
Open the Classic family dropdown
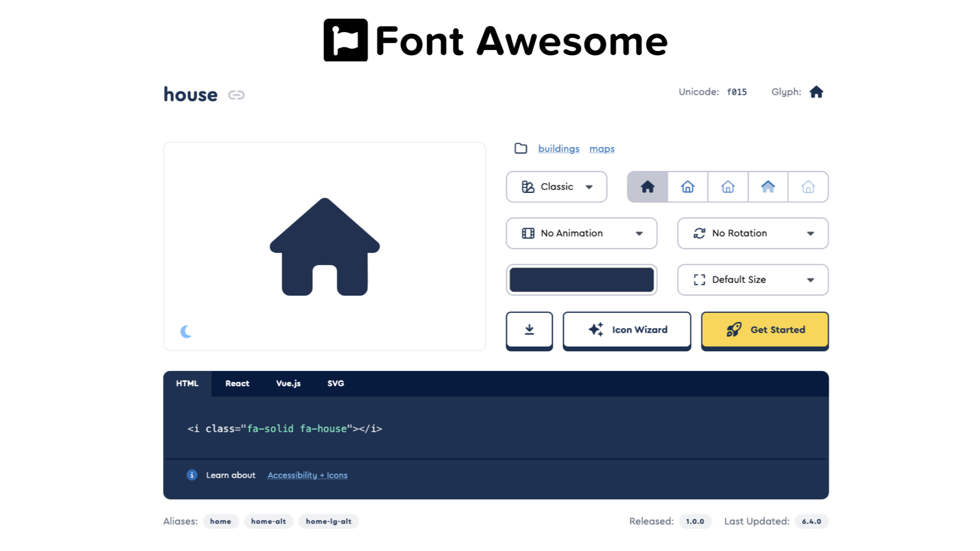[x=556, y=187]
